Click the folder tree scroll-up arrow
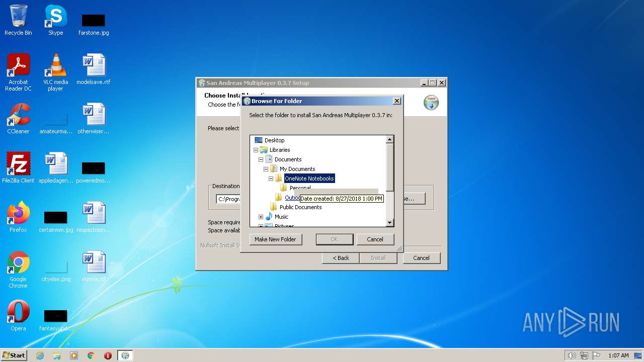Screen dimensions: 644x362 pos(389,140)
